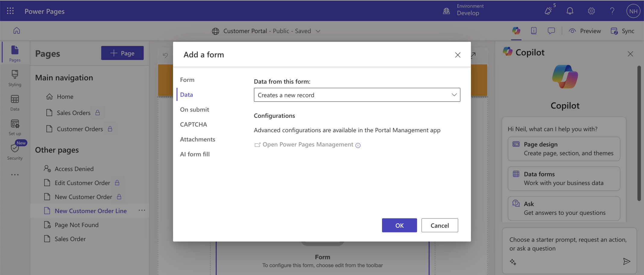Open the AI form fill tab
644x275 pixels.
[195, 154]
